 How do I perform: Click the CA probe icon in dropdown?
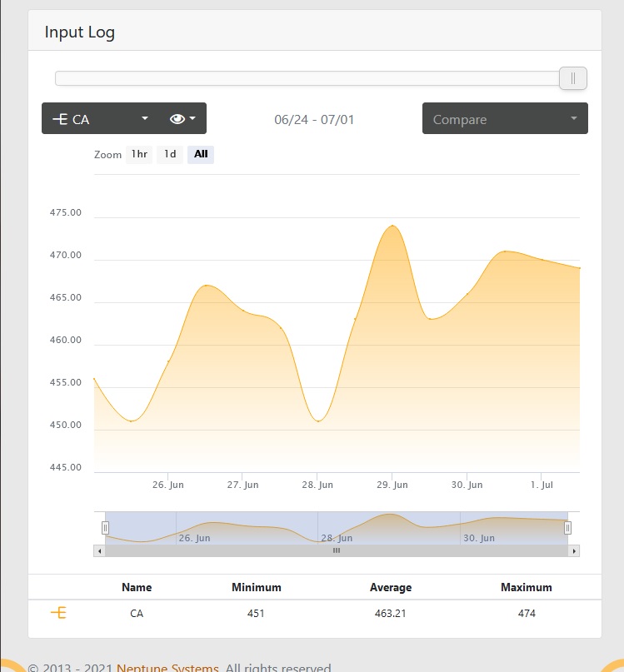point(60,119)
